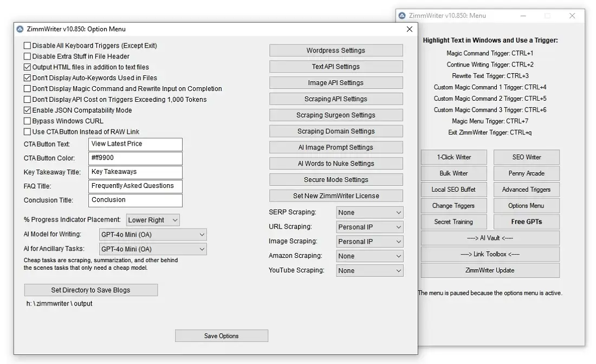Open the Progress Indicator Placement dropdown
Screen dimensions: 596x364
pos(153,220)
